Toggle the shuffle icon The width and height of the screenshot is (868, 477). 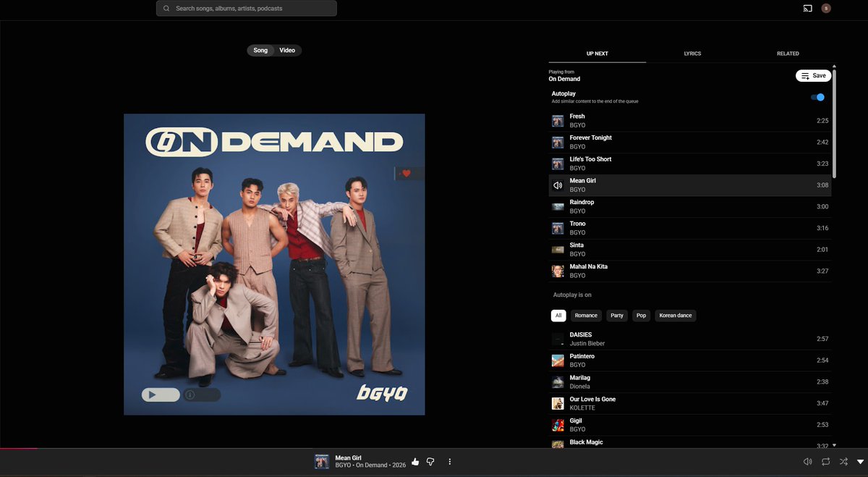(x=843, y=462)
